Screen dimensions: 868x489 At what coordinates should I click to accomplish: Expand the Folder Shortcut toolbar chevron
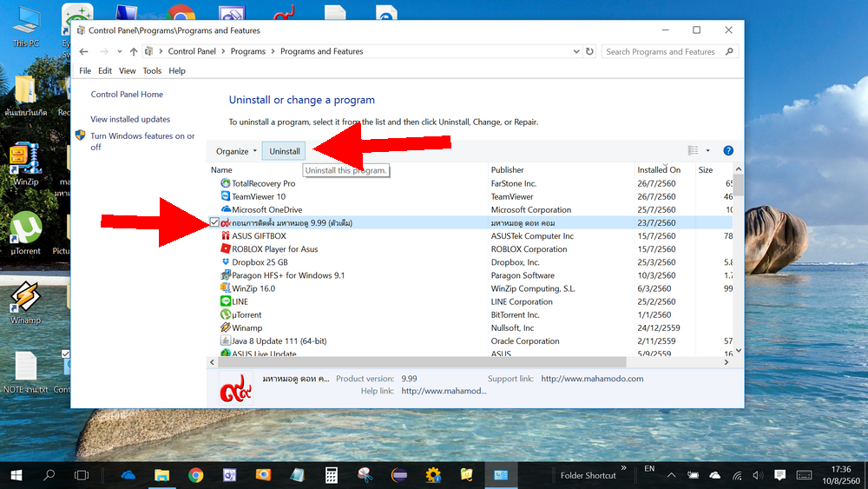point(624,468)
